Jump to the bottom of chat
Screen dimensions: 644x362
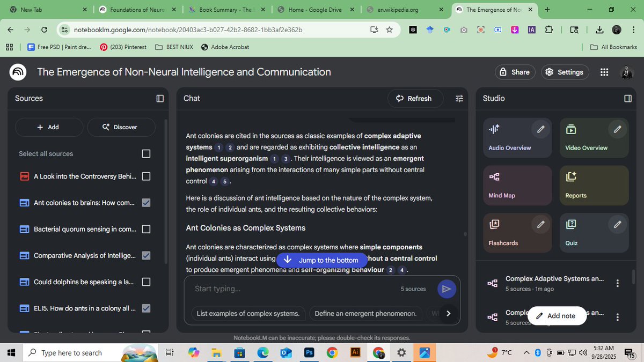(322, 260)
